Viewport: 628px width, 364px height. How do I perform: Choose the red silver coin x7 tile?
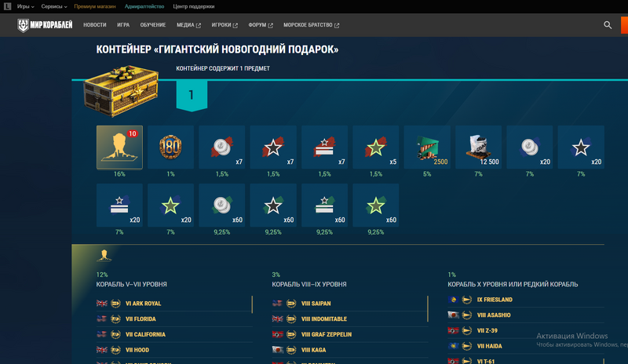pyautogui.click(x=222, y=147)
